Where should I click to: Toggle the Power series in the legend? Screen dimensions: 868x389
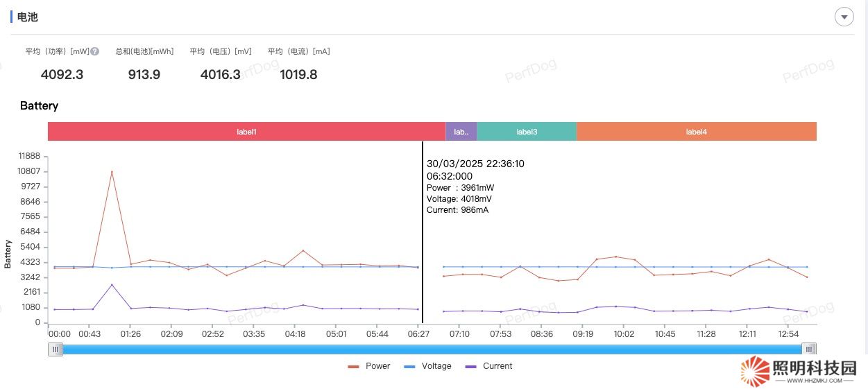coord(369,366)
